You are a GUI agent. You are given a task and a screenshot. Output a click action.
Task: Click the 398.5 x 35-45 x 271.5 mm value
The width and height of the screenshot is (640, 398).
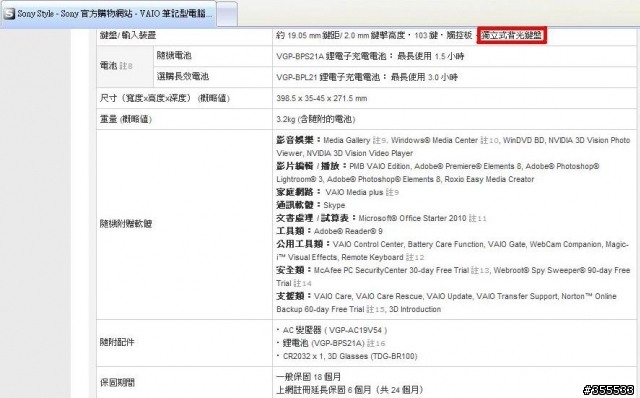[x=322, y=98]
